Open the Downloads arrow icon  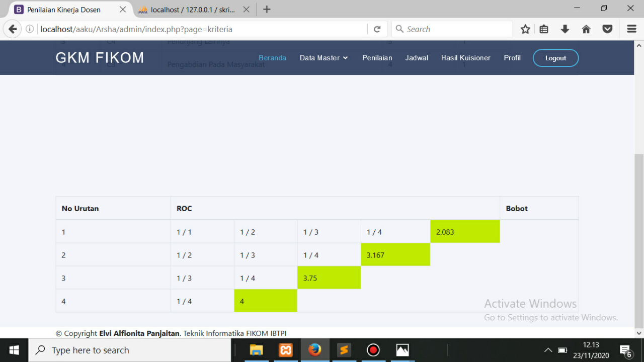tap(565, 29)
